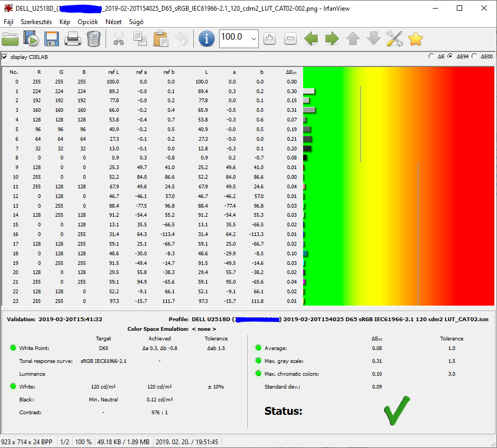Click the gray down arrow icon
This screenshot has width=497, height=448.
(x=374, y=39)
